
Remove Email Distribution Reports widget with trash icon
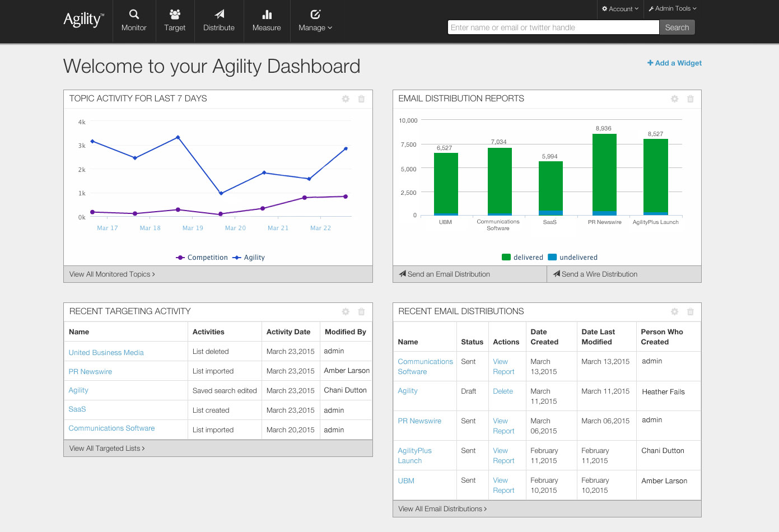tap(690, 99)
